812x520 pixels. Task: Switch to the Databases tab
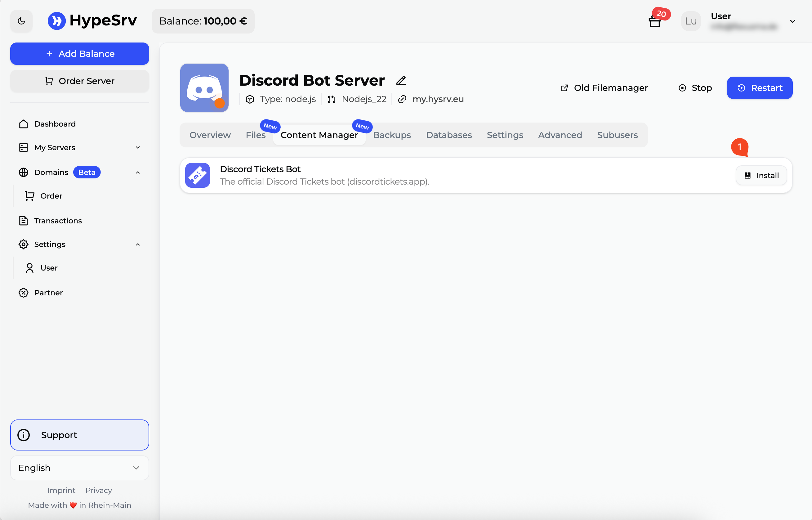pyautogui.click(x=448, y=135)
